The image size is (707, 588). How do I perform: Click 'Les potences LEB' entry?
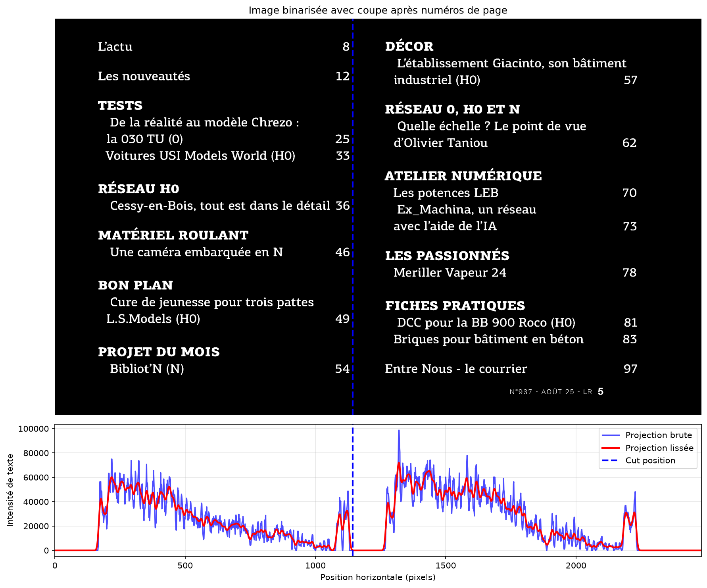point(446,193)
